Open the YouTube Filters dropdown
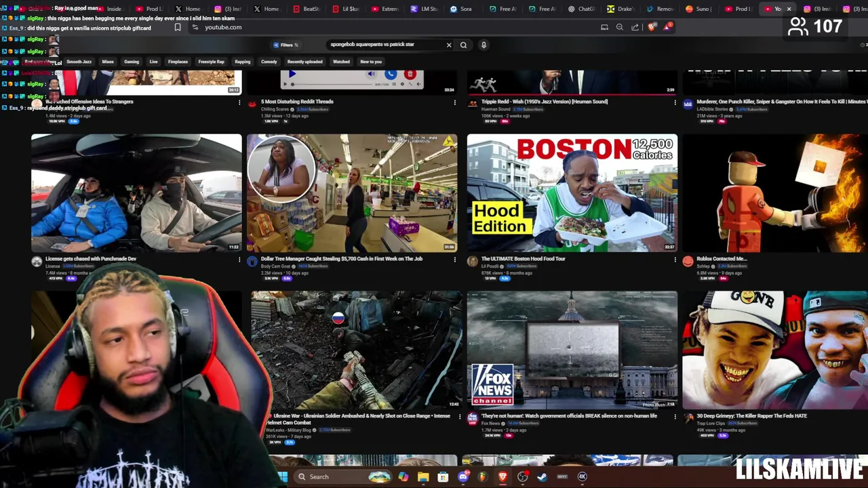868x488 pixels. (286, 45)
